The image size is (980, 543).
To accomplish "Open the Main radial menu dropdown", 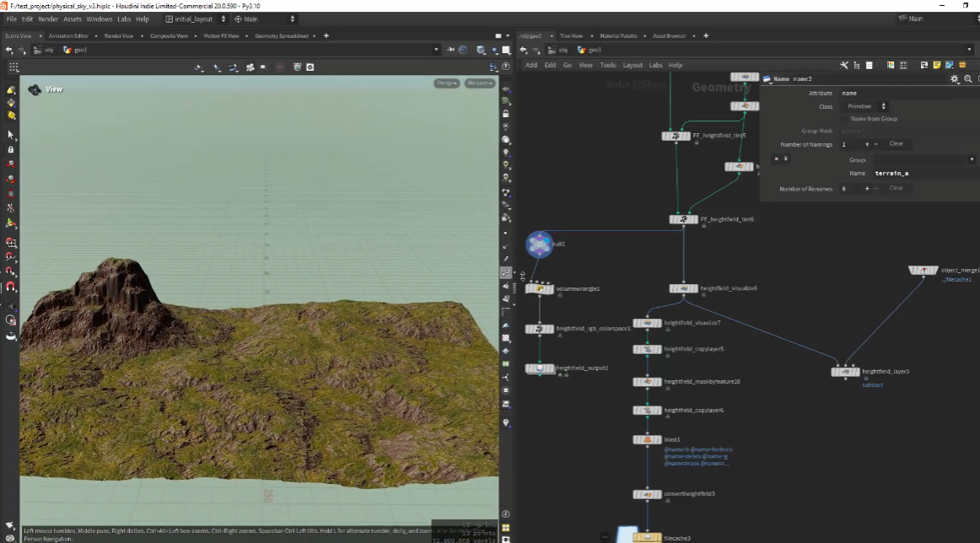I will tap(263, 19).
